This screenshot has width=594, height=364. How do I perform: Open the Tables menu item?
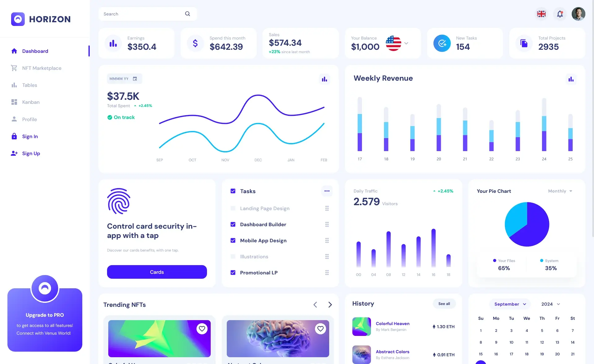[29, 85]
